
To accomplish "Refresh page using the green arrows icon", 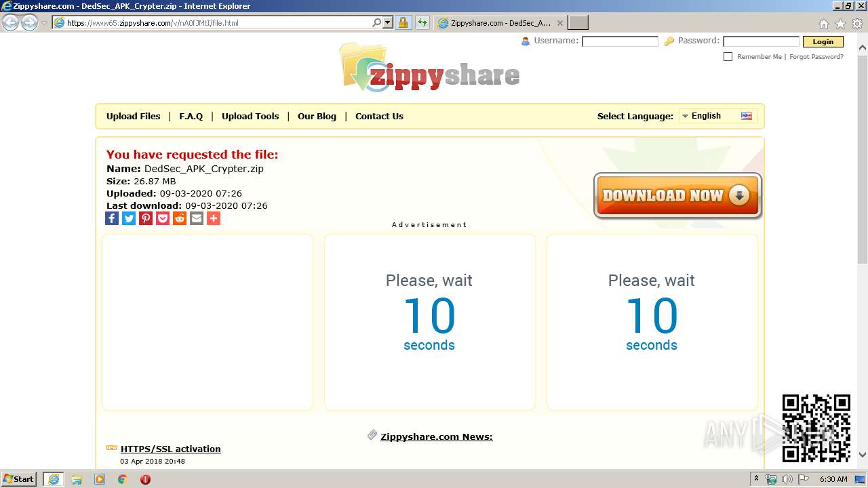I will click(422, 22).
